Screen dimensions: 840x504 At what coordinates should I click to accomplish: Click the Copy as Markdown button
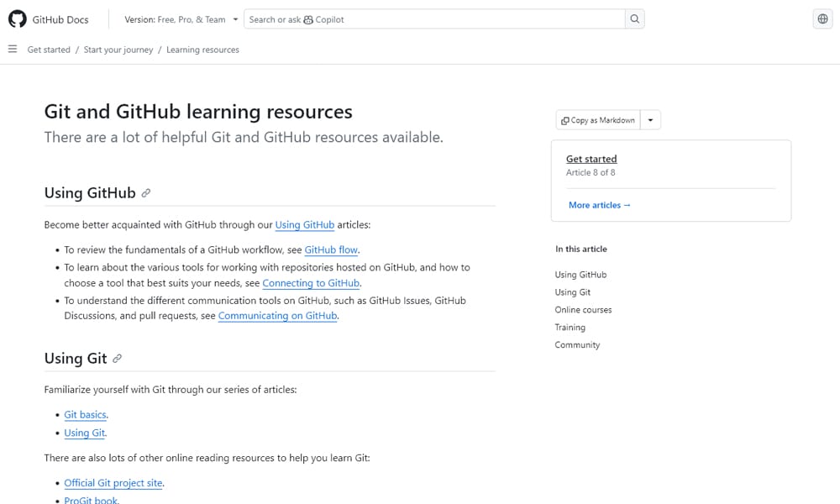coord(598,120)
